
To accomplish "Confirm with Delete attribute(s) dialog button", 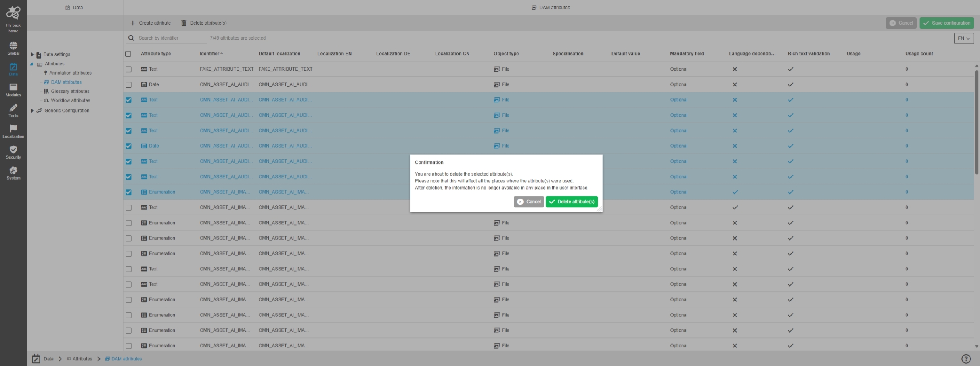I will point(571,202).
